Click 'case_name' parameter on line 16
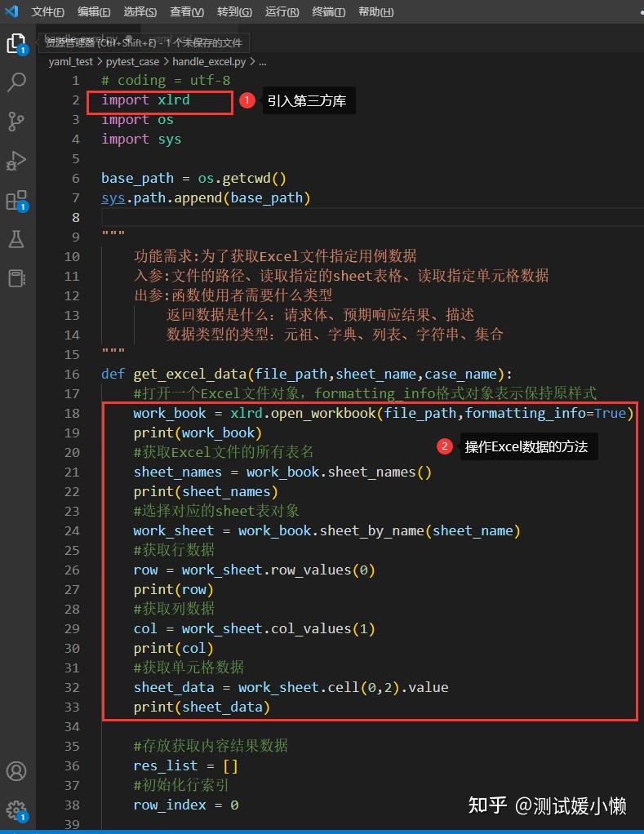Image resolution: width=644 pixels, height=834 pixels. 460,374
